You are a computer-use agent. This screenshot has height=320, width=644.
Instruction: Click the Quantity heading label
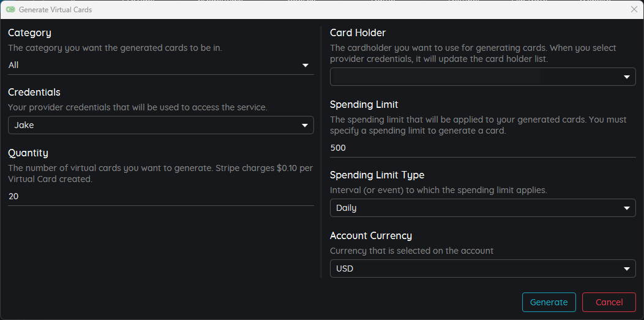click(x=28, y=153)
